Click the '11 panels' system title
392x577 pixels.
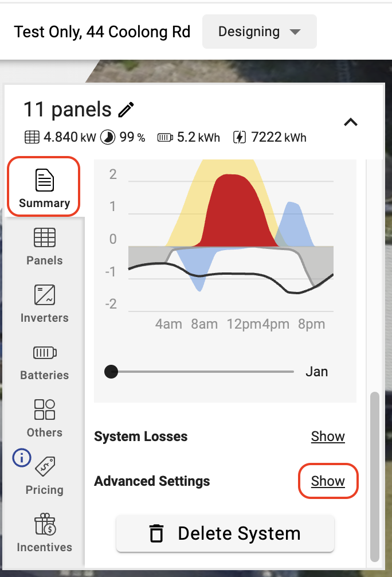[x=67, y=110]
